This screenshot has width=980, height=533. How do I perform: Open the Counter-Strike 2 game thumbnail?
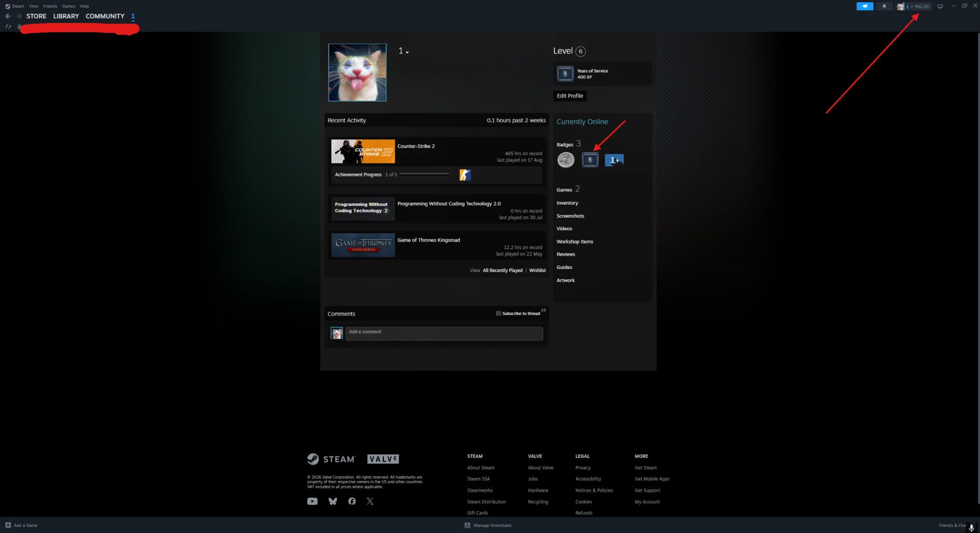[363, 152]
